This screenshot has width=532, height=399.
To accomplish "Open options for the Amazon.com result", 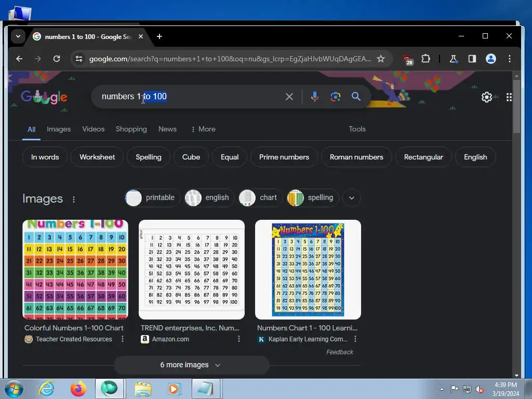I will [239, 339].
